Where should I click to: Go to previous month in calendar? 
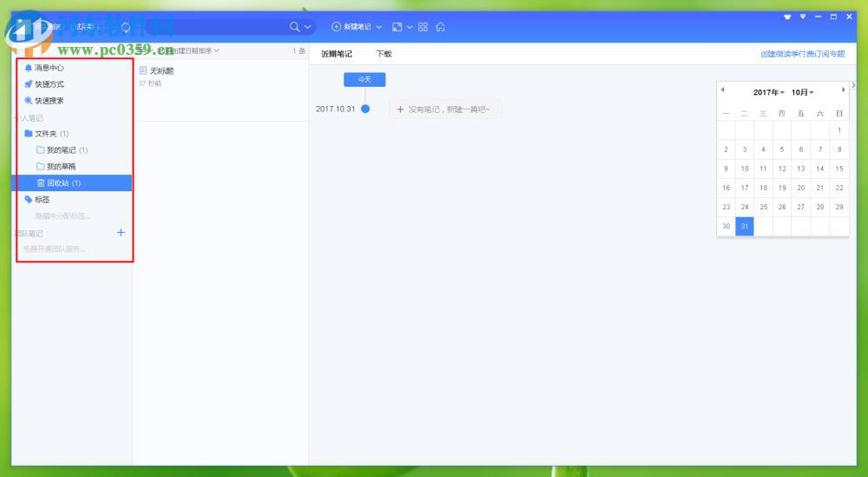click(722, 89)
